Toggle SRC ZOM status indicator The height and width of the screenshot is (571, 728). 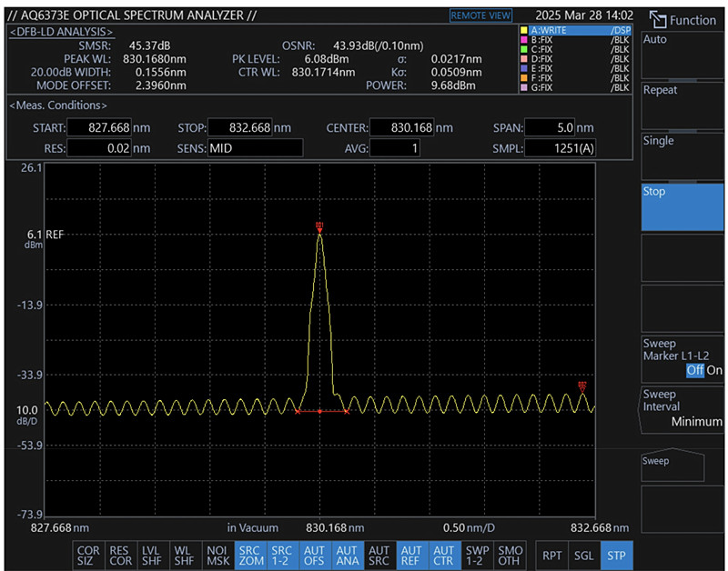(x=250, y=556)
